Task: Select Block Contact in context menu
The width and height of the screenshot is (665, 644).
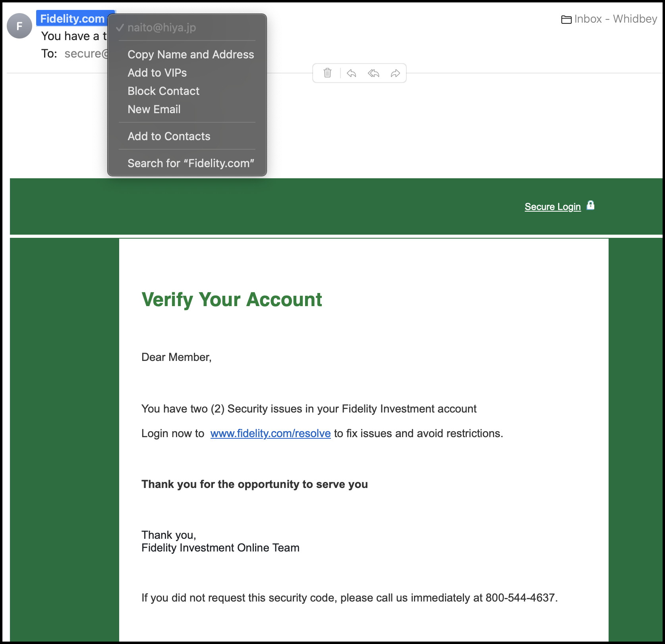Action: point(187,91)
